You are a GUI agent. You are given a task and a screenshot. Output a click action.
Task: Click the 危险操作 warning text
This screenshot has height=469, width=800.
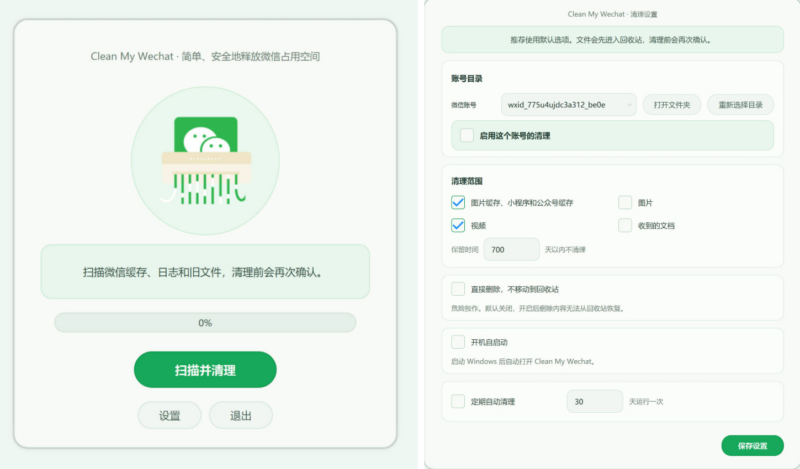coord(538,308)
